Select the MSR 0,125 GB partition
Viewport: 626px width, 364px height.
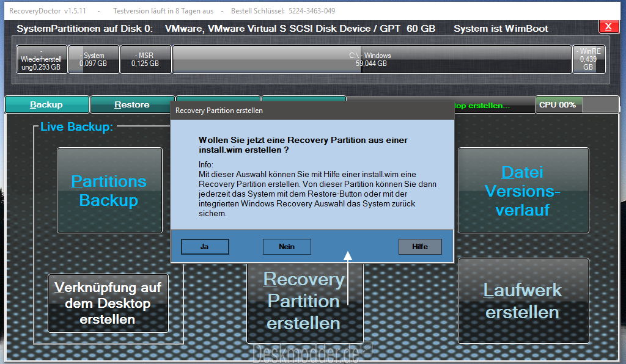(x=145, y=59)
